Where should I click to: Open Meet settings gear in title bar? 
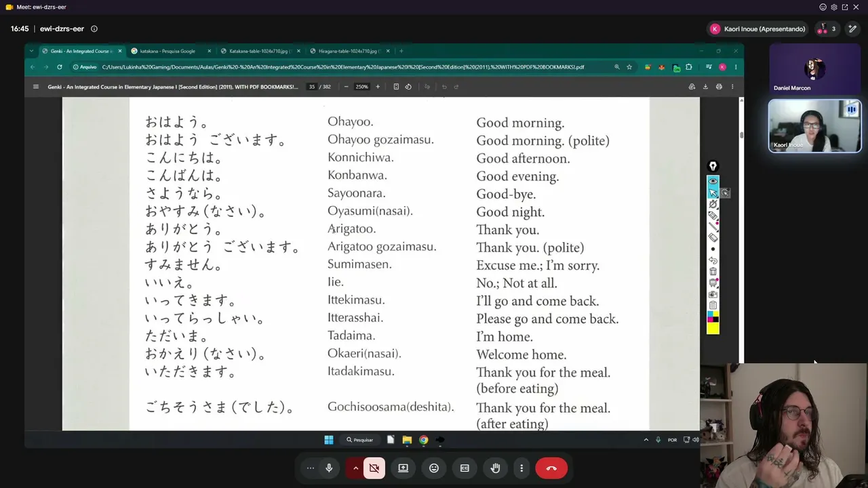point(833,7)
